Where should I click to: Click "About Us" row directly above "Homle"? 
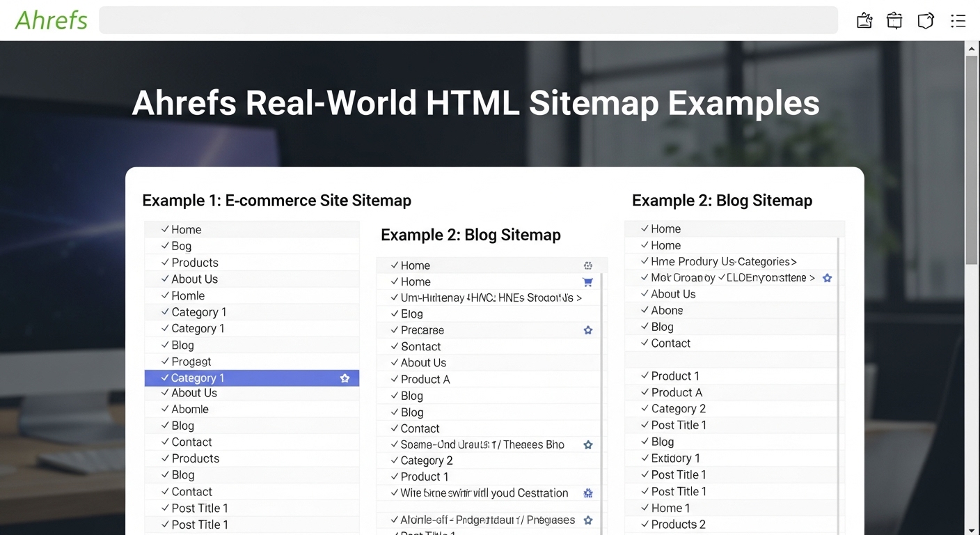click(252, 279)
